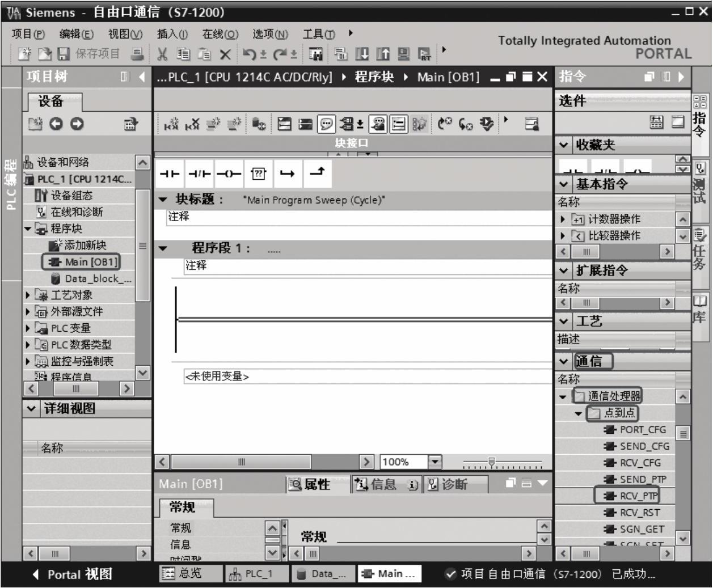
Task: Click the download to device icon
Action: (361, 54)
